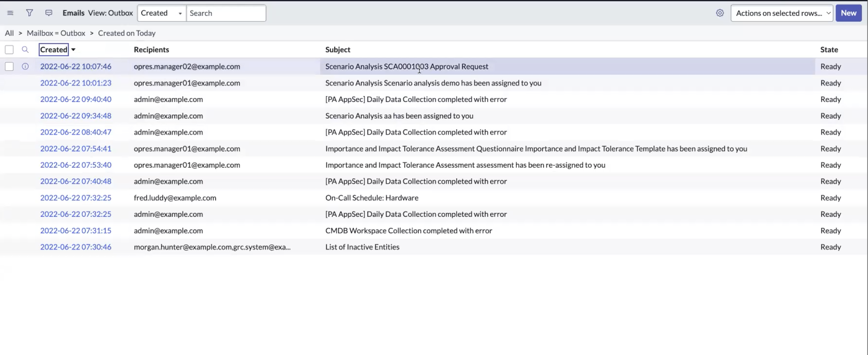This screenshot has width=868, height=355.
Task: Sort by Created column header
Action: pos(54,50)
